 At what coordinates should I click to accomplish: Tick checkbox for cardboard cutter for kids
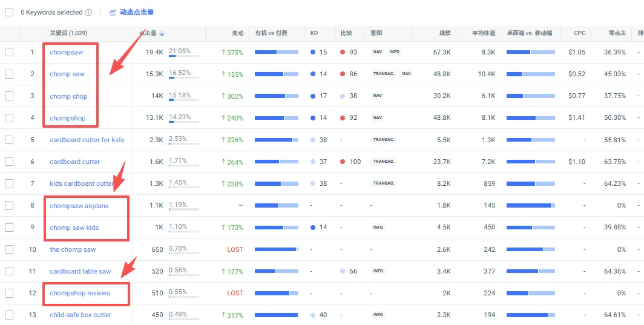(9, 140)
